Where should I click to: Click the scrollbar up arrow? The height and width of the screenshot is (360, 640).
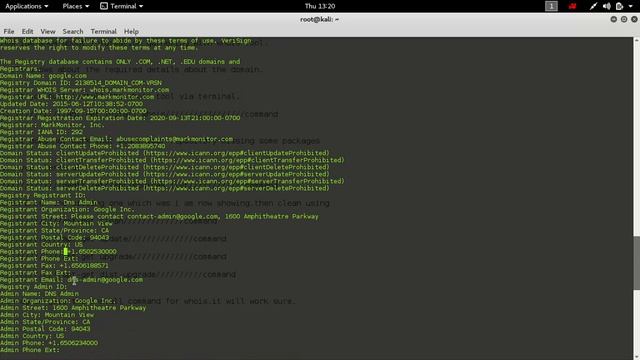[636, 40]
